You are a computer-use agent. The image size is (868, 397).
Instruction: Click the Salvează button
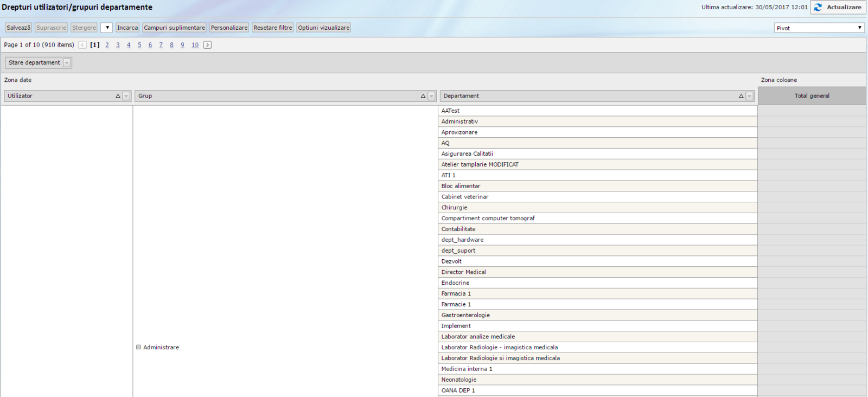pyautogui.click(x=18, y=28)
